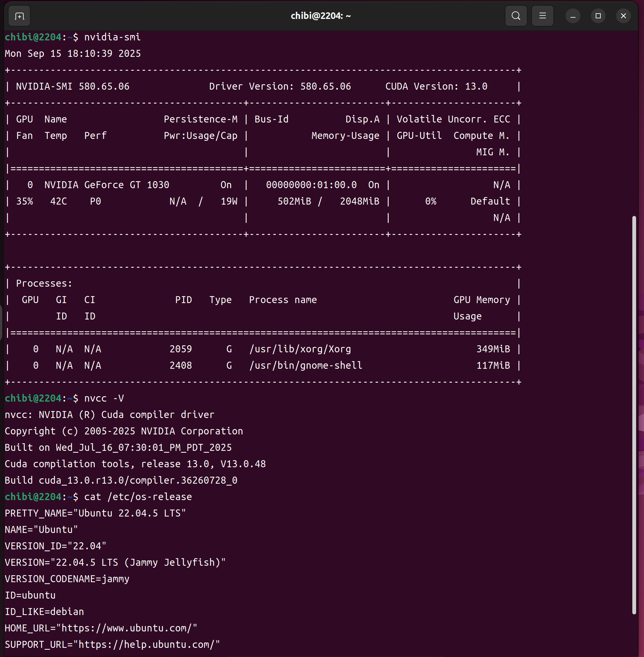Click the NVIDIA GeForce GT 1030 name
644x657 pixels.
click(x=107, y=185)
